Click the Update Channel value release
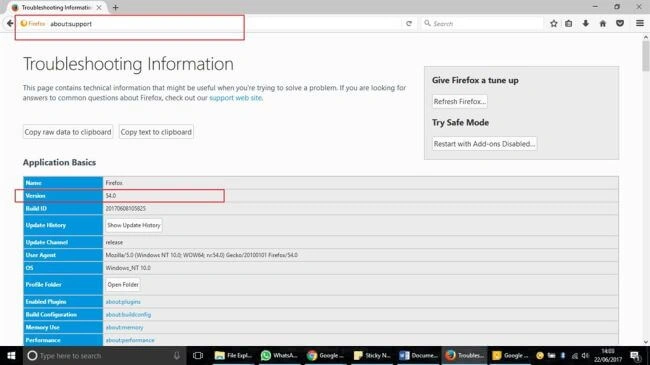Viewport: 650px width, 365px height. (114, 242)
